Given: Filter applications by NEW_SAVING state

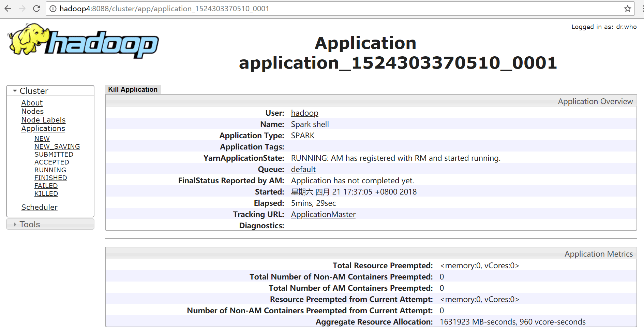Looking at the screenshot, I should (57, 146).
